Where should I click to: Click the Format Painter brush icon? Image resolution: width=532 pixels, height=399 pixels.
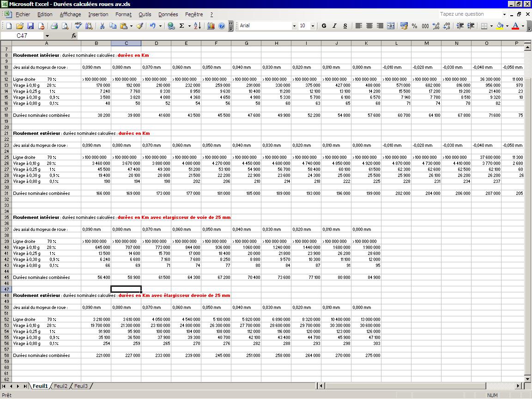(x=139, y=26)
